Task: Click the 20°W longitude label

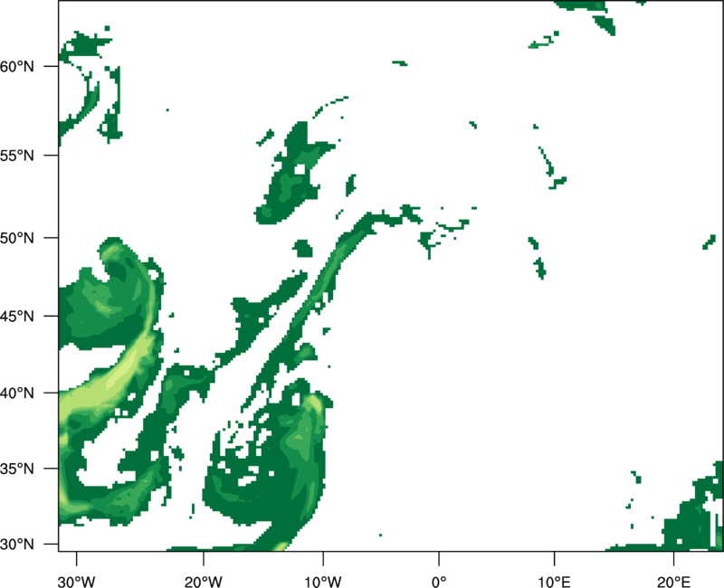Action: tap(204, 582)
